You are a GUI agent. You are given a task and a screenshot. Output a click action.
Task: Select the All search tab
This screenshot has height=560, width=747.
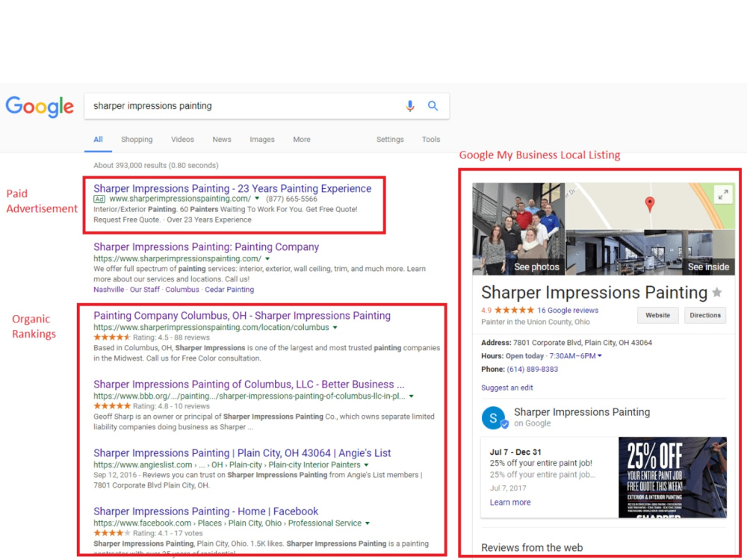pos(98,140)
